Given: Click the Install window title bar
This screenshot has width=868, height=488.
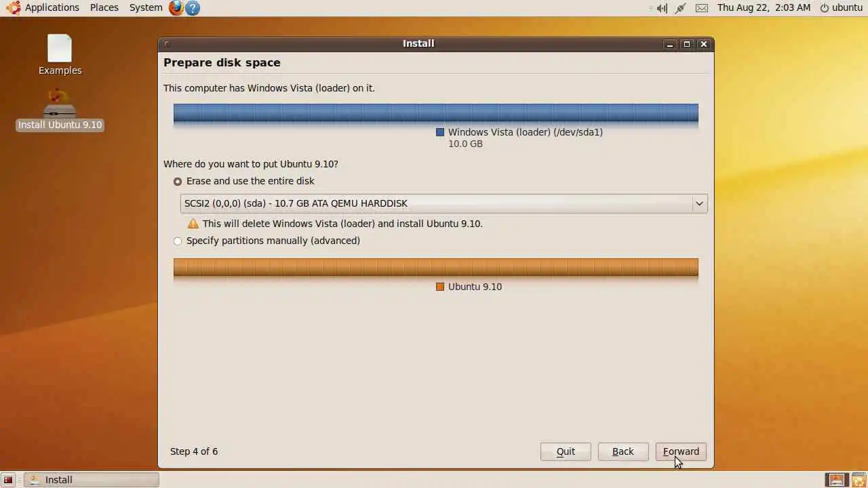Looking at the screenshot, I should (x=418, y=43).
